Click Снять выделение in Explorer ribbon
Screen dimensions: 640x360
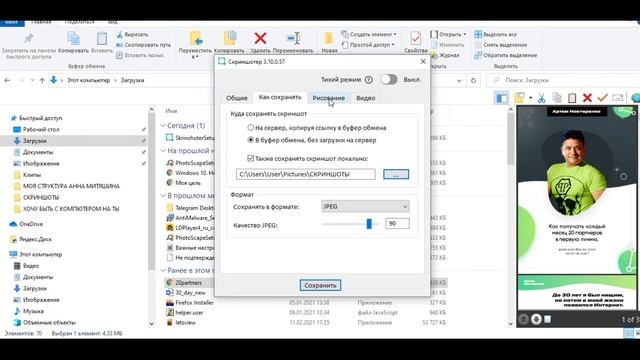pyautogui.click(x=501, y=45)
